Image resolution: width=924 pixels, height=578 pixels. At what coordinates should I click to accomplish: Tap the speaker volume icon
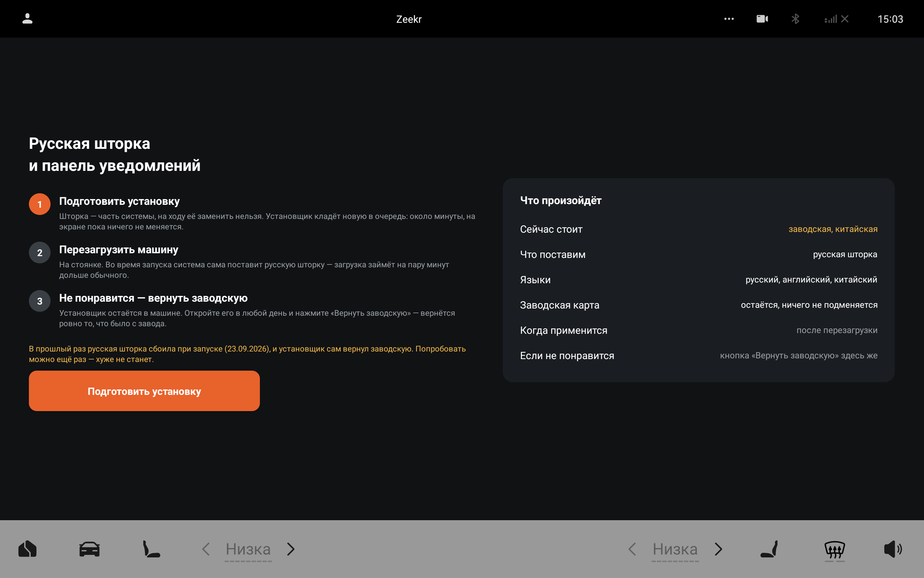pos(893,549)
